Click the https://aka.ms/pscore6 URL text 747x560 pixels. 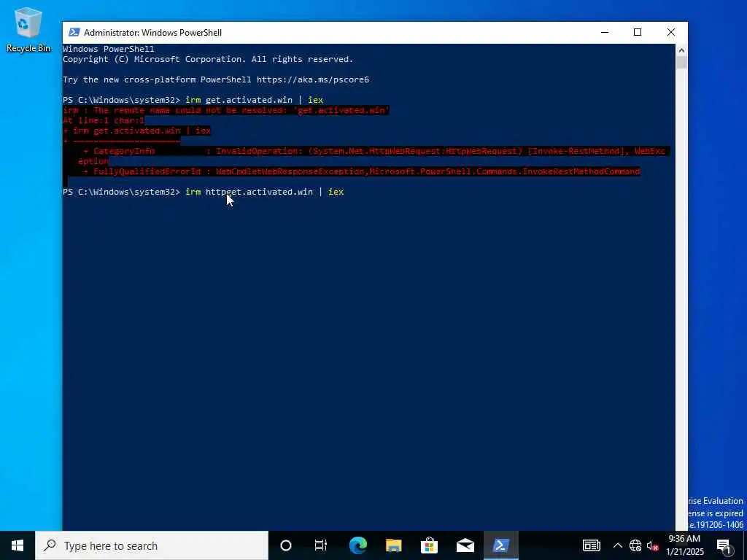pyautogui.click(x=313, y=79)
